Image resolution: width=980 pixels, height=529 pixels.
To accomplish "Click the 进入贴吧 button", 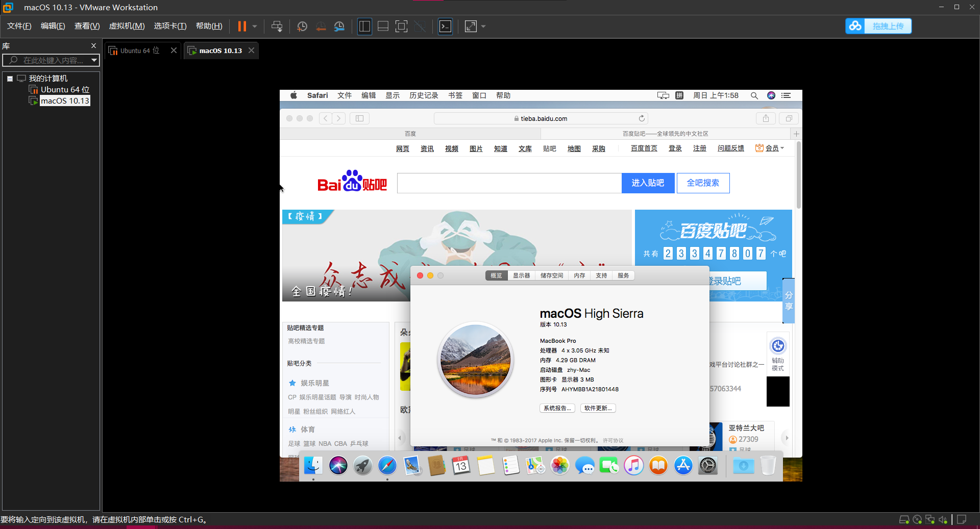I will click(x=648, y=183).
